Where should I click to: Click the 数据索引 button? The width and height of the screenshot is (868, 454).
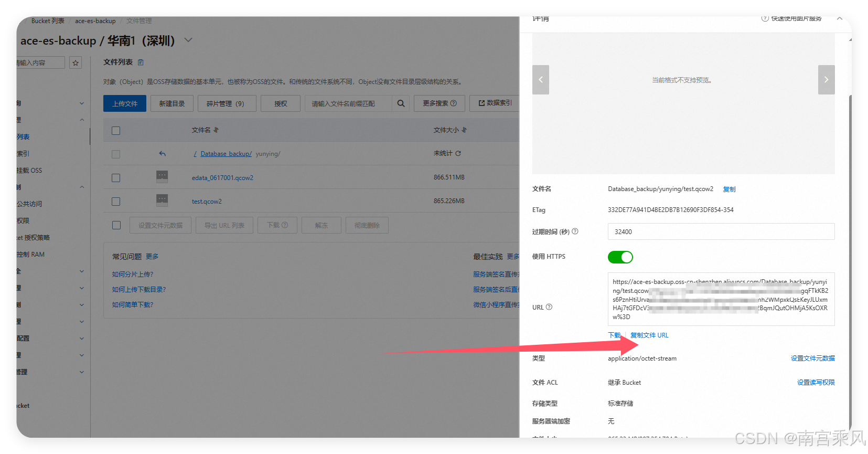(495, 103)
